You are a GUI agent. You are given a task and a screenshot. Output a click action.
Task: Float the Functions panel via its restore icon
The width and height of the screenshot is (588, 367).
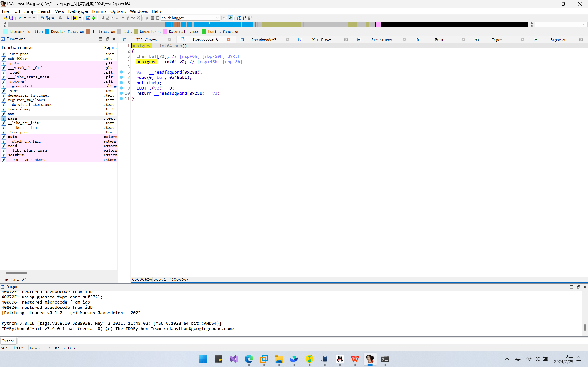[107, 39]
